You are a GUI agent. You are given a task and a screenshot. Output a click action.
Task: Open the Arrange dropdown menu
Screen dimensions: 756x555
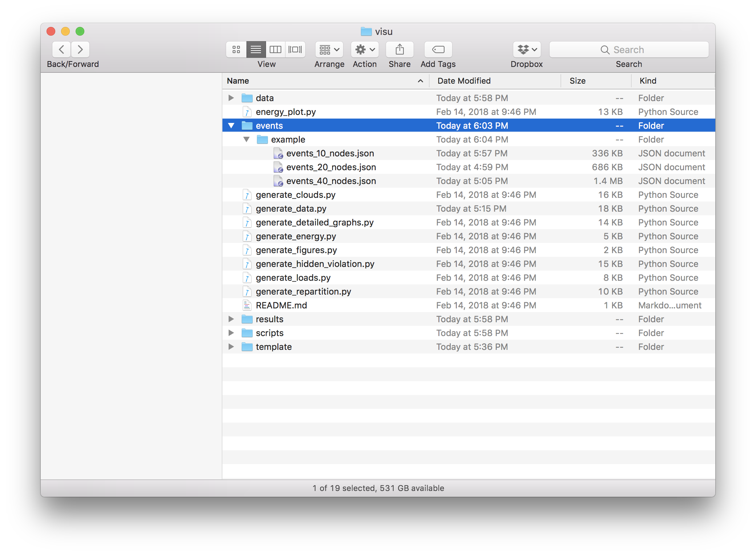(x=329, y=49)
